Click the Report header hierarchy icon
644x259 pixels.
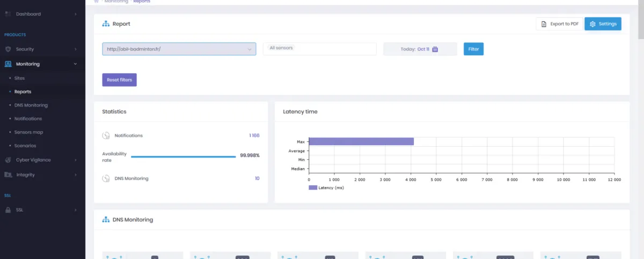click(106, 24)
